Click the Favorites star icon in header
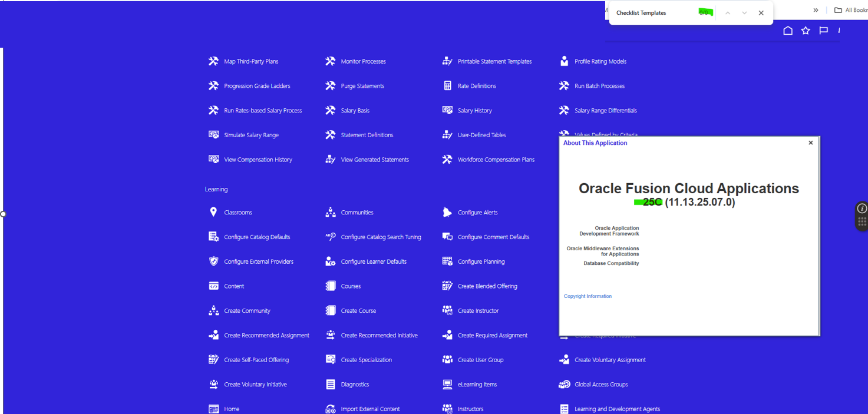Viewport: 868px width, 414px height. pyautogui.click(x=806, y=31)
